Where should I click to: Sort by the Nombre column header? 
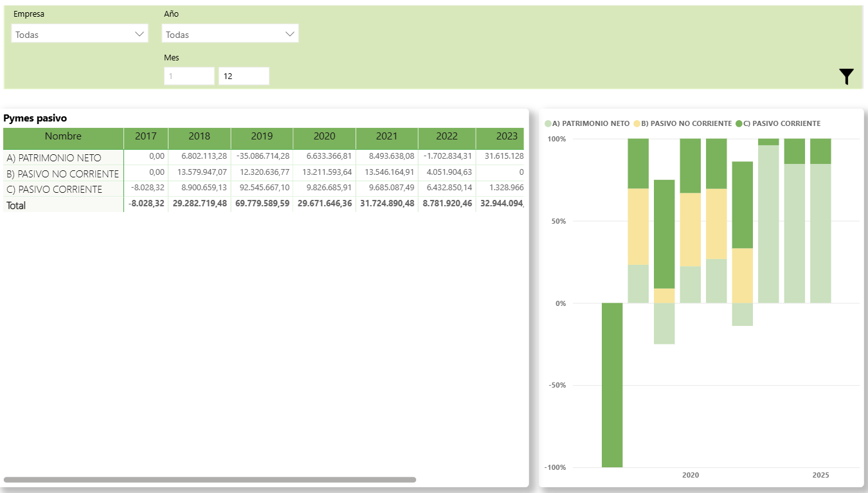click(x=63, y=136)
